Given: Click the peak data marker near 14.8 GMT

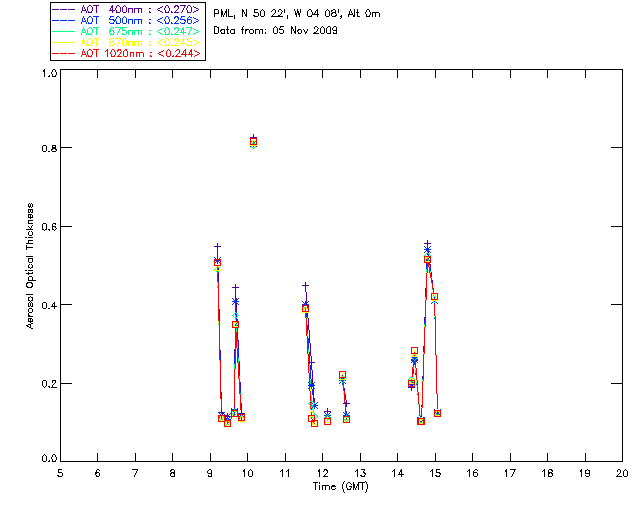Looking at the screenshot, I should pyautogui.click(x=427, y=259).
